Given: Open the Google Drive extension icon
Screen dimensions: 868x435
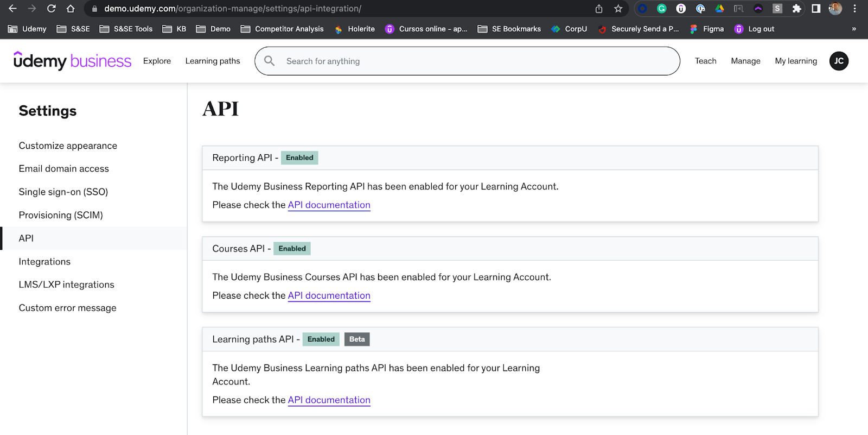Looking at the screenshot, I should [x=719, y=9].
